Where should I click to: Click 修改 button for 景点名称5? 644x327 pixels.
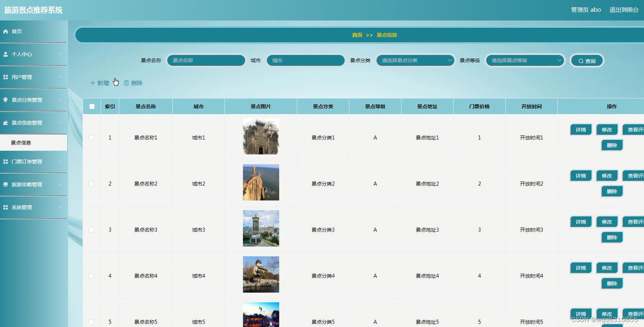[x=607, y=314]
